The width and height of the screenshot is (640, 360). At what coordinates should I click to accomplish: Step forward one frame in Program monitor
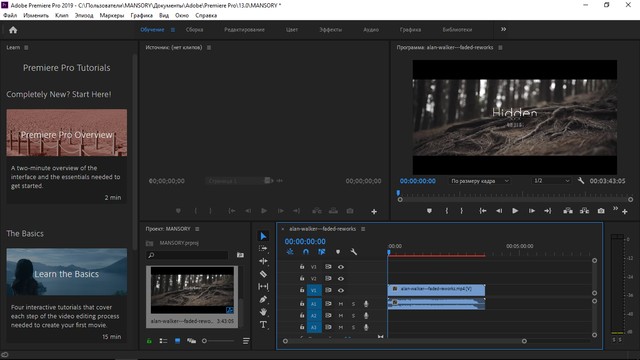click(531, 211)
